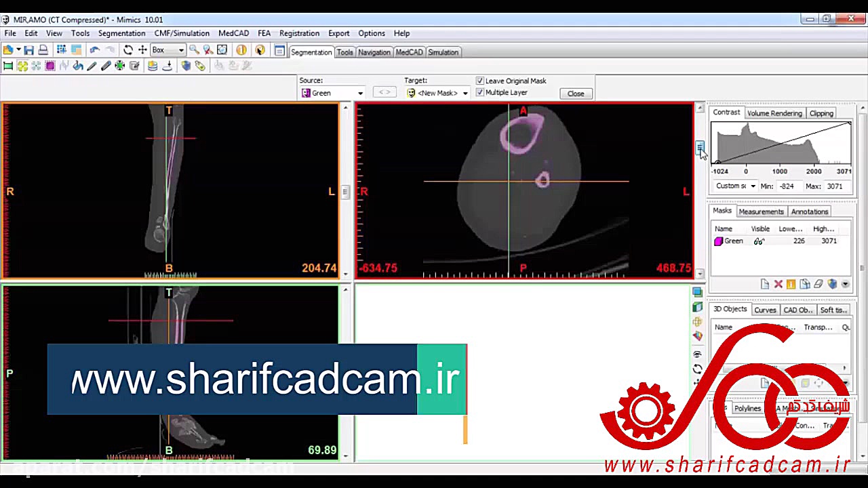This screenshot has height=488, width=868.
Task: Open the Segmentation menu
Action: point(121,33)
